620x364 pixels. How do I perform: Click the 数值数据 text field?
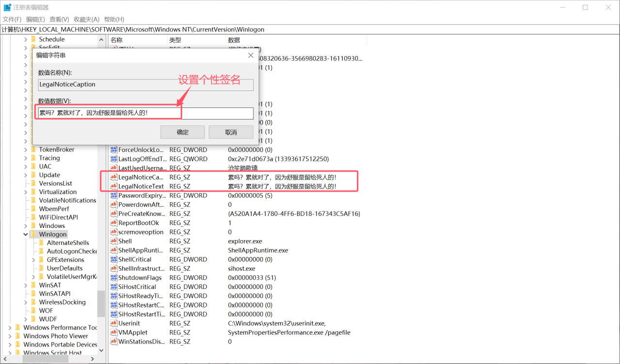(146, 113)
